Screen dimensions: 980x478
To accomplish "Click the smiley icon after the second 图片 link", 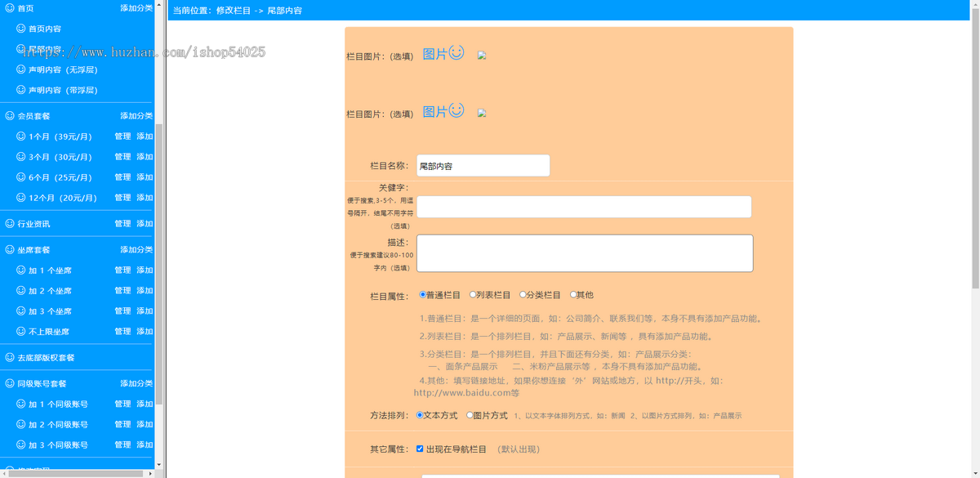I will (x=457, y=109).
